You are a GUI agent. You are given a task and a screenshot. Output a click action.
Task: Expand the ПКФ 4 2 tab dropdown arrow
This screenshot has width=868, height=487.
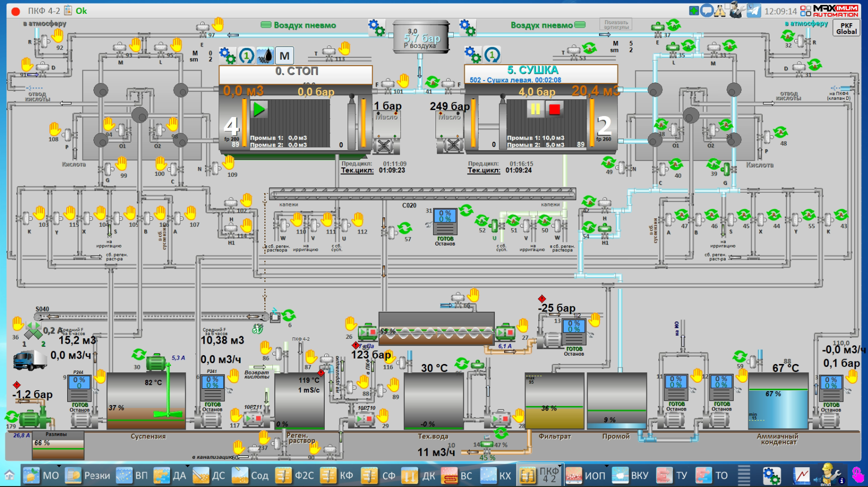click(x=561, y=466)
